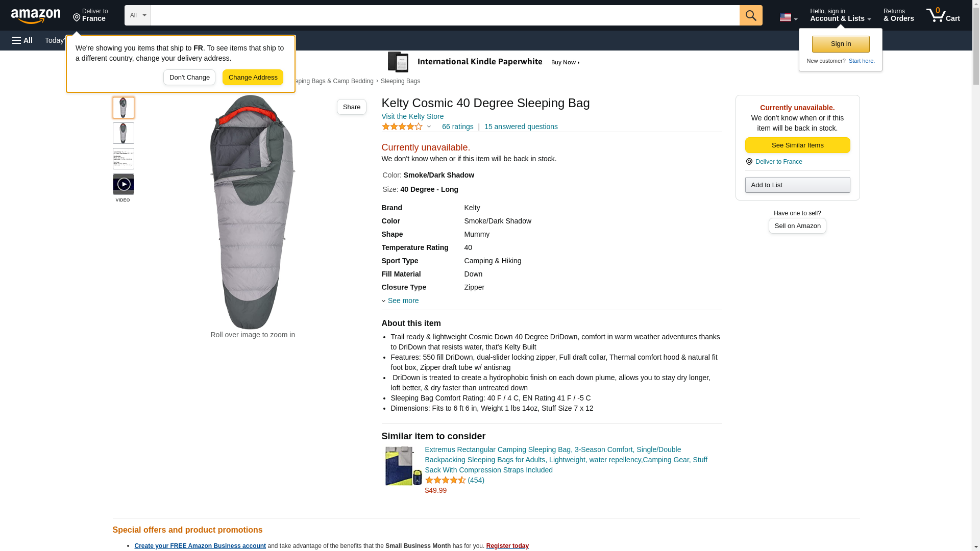This screenshot has height=551, width=980.
Task: Click in the search input field
Action: tap(445, 15)
